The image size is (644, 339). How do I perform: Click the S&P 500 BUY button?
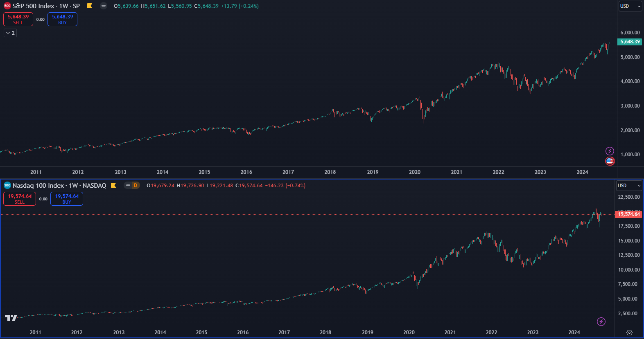pyautogui.click(x=62, y=19)
